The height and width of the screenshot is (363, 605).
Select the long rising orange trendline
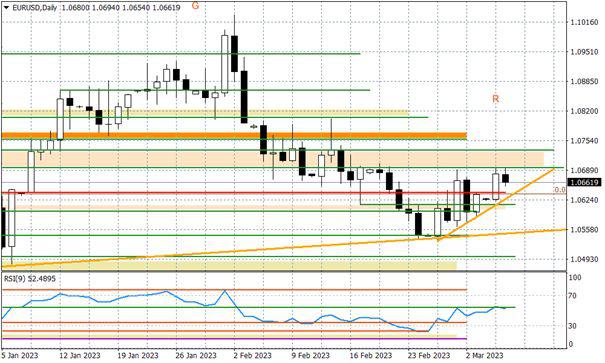pyautogui.click(x=284, y=248)
